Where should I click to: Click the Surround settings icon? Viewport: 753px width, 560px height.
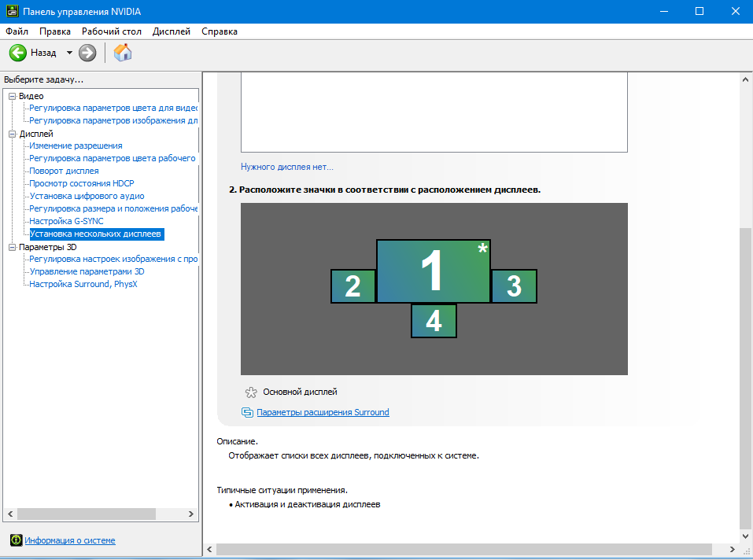[247, 412]
